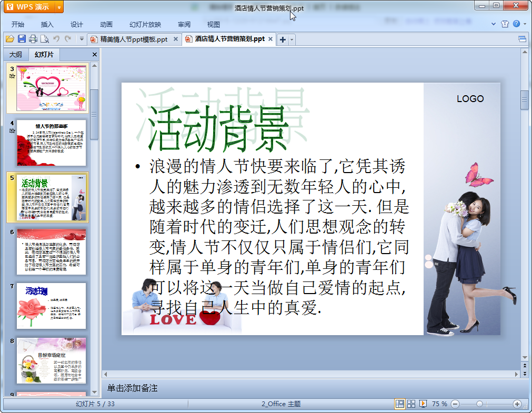Click thumbnail pane scroll up arrow
This screenshot has height=413, width=532.
coord(95,65)
